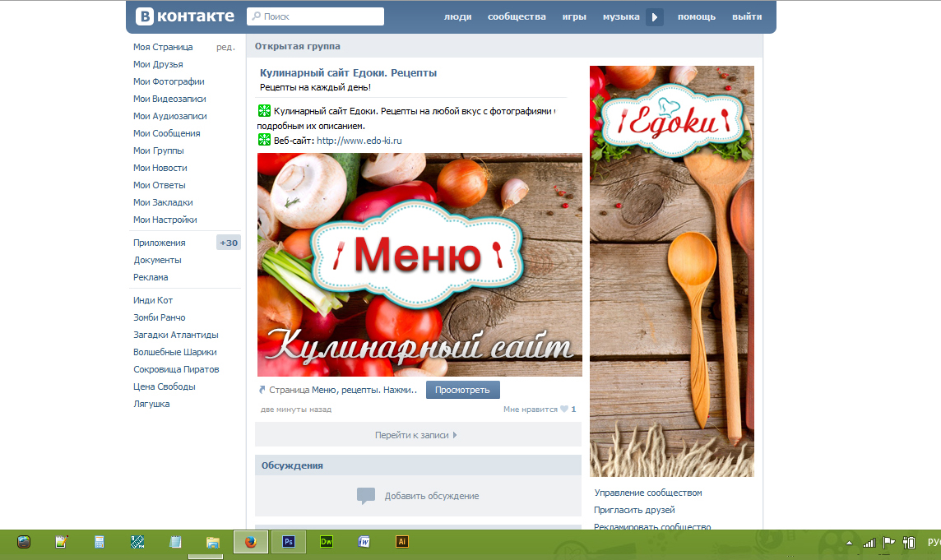Open Firefox from the taskbar
This screenshot has width=941, height=560.
pos(250,542)
